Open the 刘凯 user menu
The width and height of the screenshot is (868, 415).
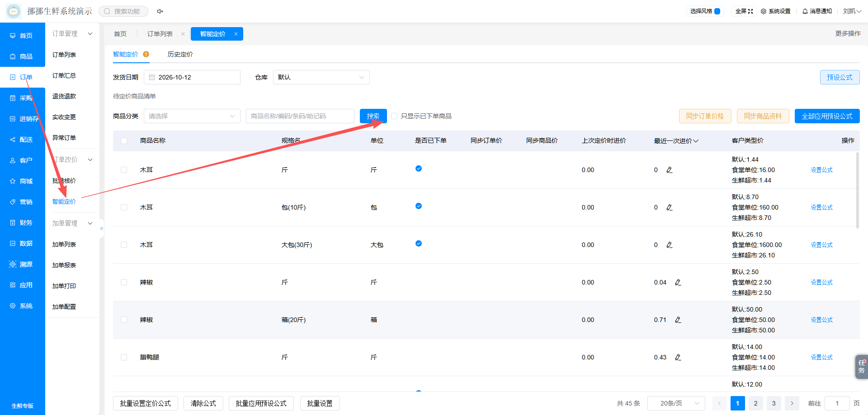pos(852,11)
